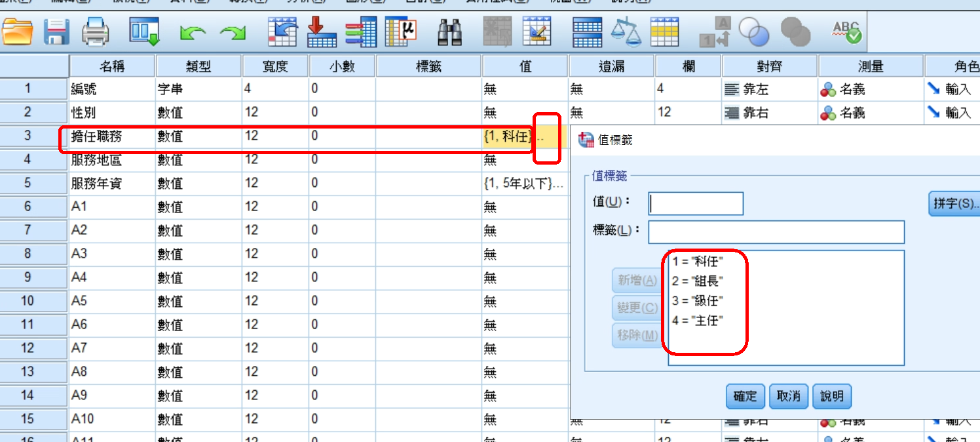Image resolution: width=980 pixels, height=442 pixels.
Task: Undo the last action with the green arrow
Action: coord(192,32)
